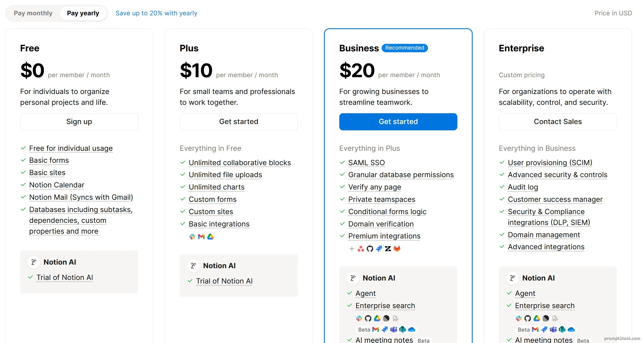Open the SAML SSO feature link

[366, 163]
